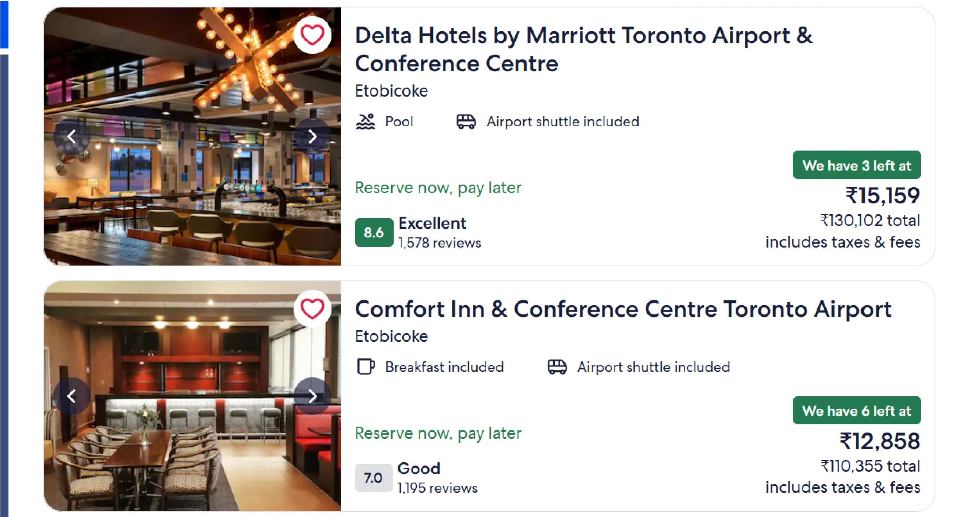Open the 1,578 reviews for Delta Hotels
Viewport: 980px width, 517px height.
[x=439, y=243]
